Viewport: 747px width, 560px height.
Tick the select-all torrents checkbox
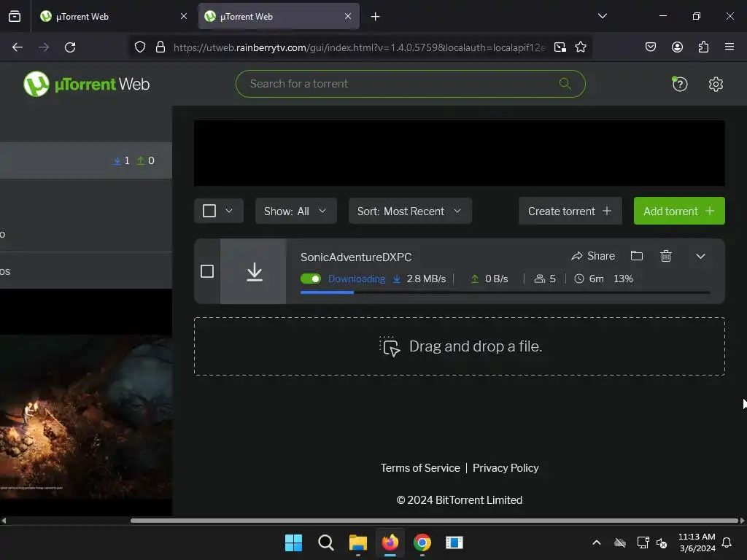[209, 211]
